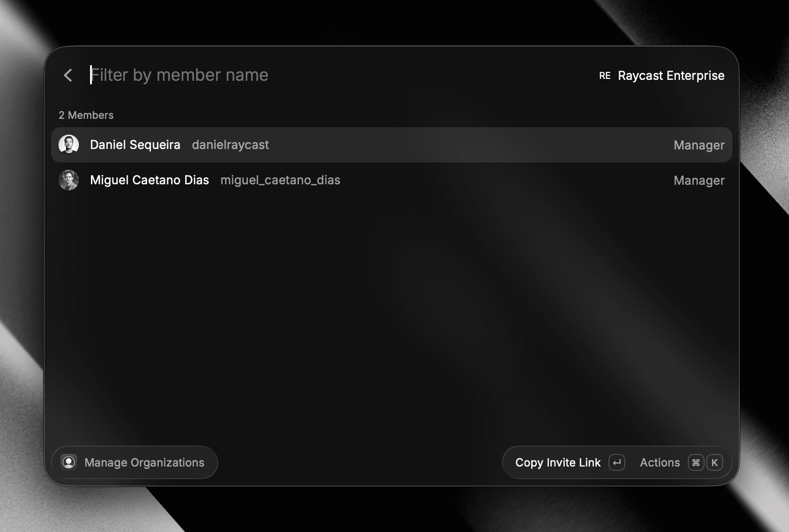Image resolution: width=789 pixels, height=532 pixels.
Task: Click the RE organization badge
Action: click(605, 76)
